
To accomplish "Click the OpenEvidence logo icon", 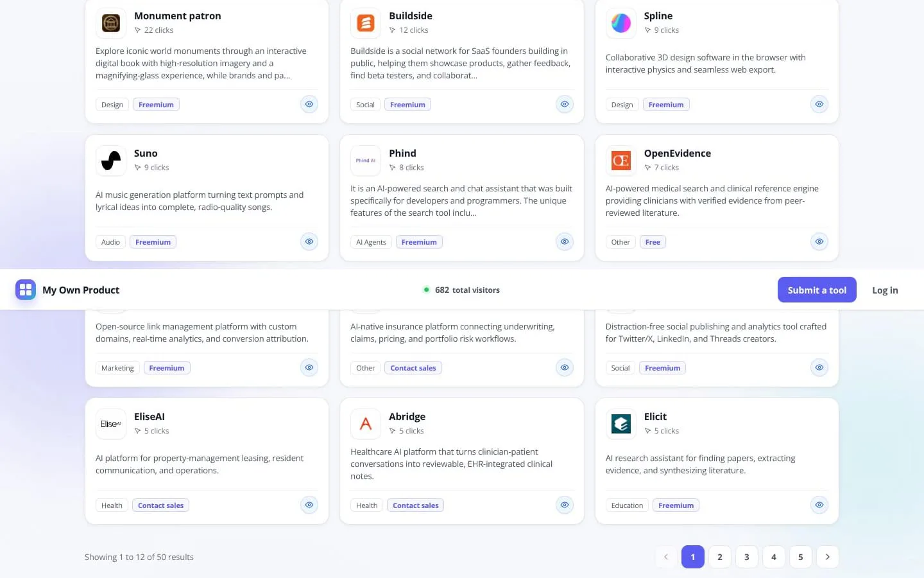I will pyautogui.click(x=621, y=161).
